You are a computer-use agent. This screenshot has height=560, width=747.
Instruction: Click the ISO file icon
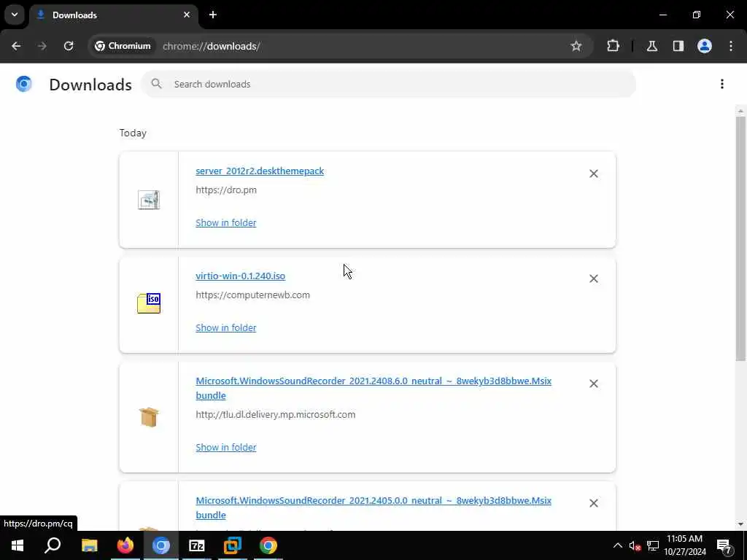[149, 303]
